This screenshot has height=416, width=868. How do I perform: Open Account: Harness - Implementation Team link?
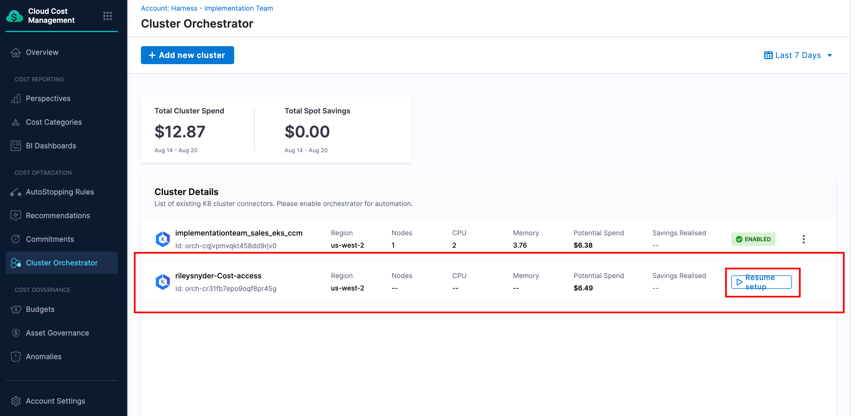[x=207, y=8]
